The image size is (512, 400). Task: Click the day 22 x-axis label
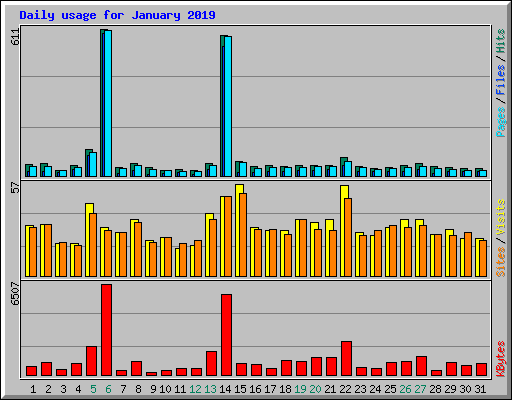click(x=345, y=389)
